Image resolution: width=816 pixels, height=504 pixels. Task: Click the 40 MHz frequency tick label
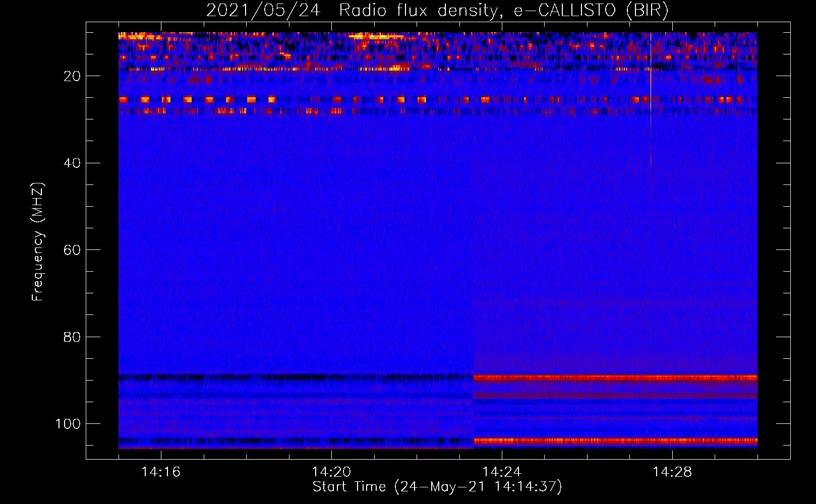pyautogui.click(x=72, y=163)
